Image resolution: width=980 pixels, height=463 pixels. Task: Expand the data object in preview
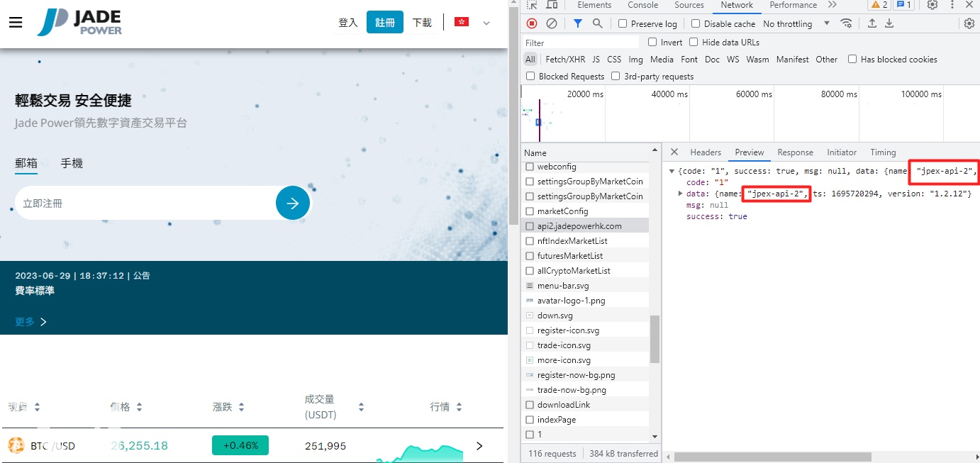point(680,193)
